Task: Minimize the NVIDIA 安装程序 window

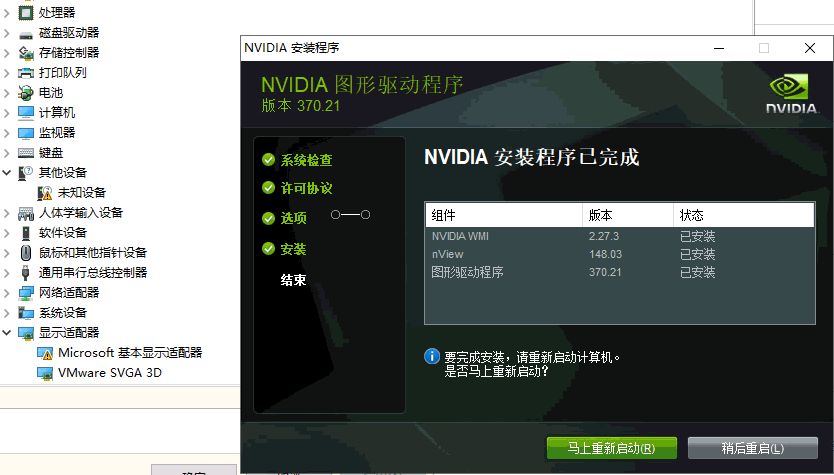Action: tap(719, 48)
